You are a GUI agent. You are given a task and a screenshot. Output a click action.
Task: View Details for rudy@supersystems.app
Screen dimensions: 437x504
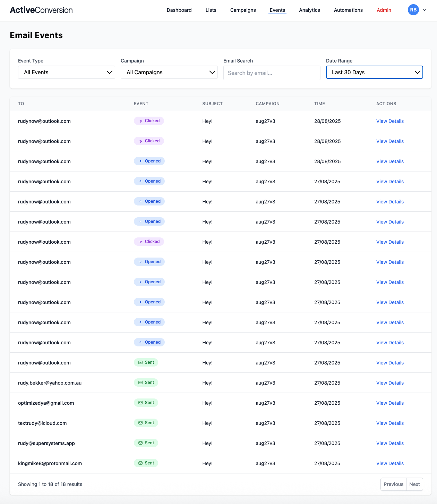tap(390, 443)
